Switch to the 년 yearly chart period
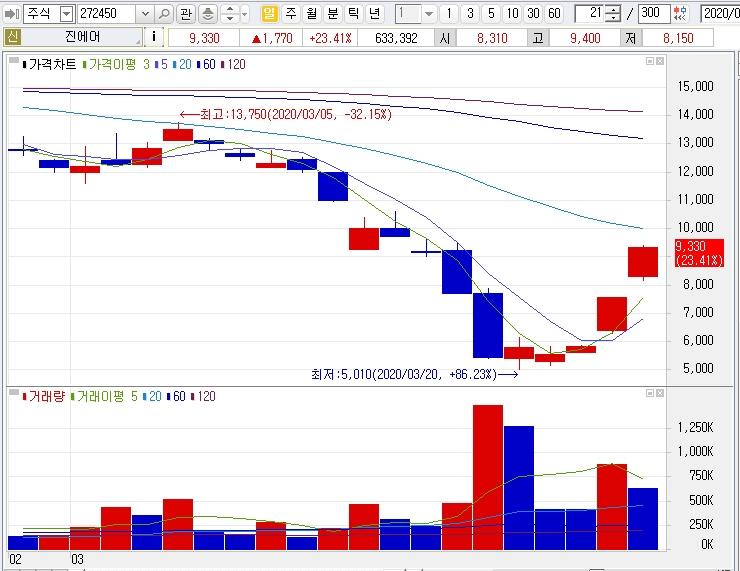740x571 pixels. point(375,14)
